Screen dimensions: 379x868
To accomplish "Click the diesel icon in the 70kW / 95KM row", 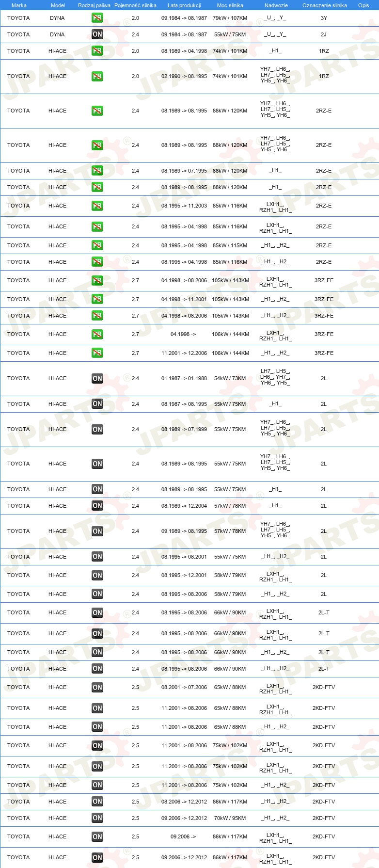I will coord(97,818).
